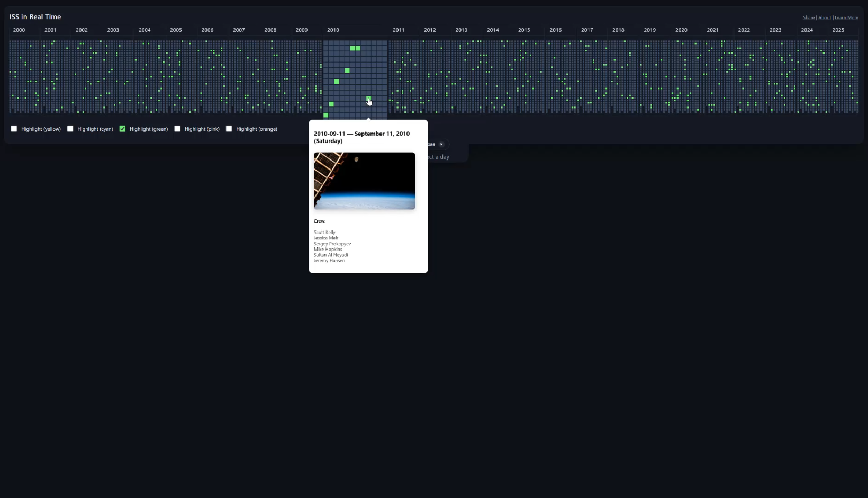Jump to the year 2015 label
Image resolution: width=868 pixels, height=498 pixels.
(x=524, y=30)
